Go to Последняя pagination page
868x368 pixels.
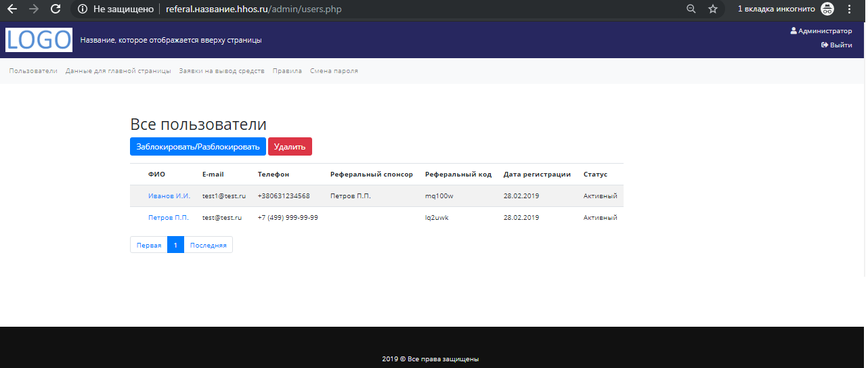click(x=208, y=245)
